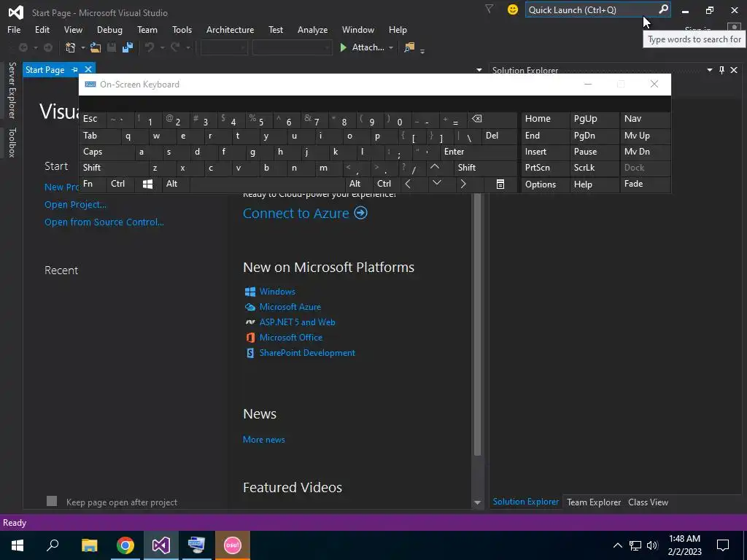This screenshot has width=747, height=560.
Task: Click the Quick Launch magnifier icon
Action: pos(663,9)
